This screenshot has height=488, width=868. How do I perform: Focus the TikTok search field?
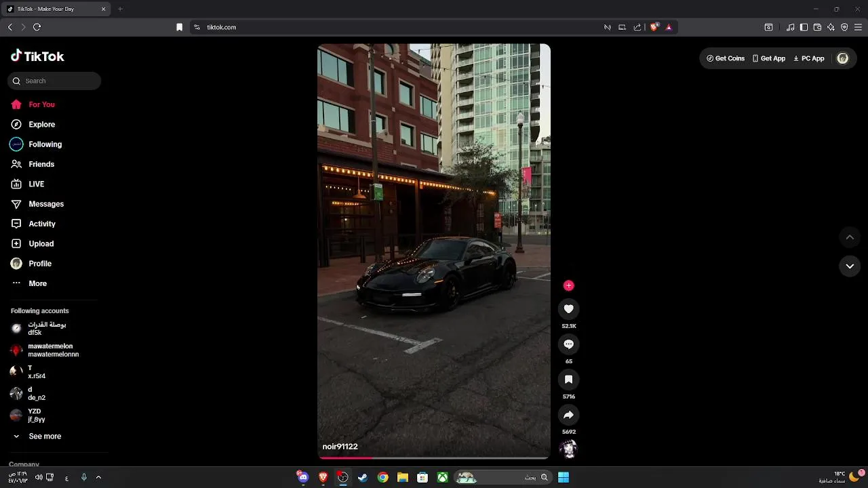coord(54,81)
